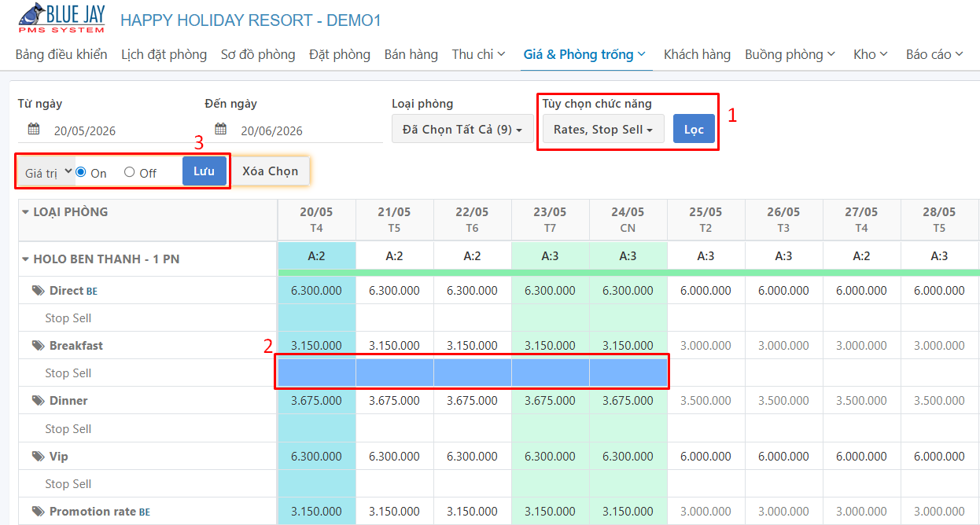This screenshot has width=980, height=525.
Task: Click tag icon next to Vip rate
Action: coord(38,457)
